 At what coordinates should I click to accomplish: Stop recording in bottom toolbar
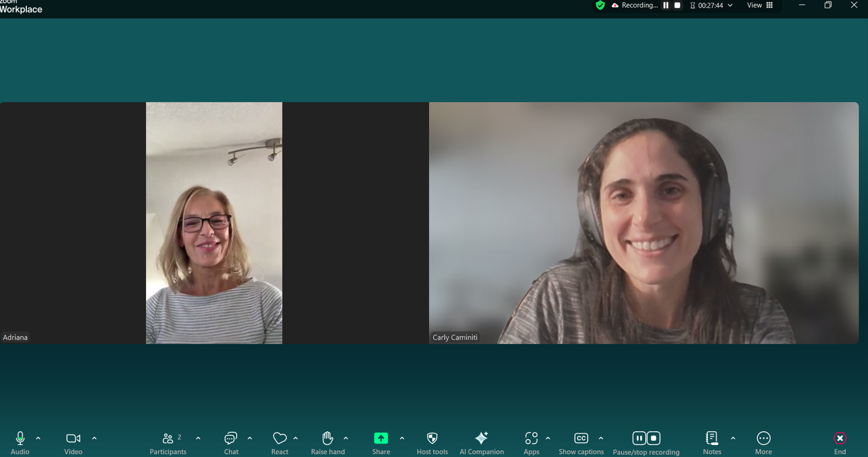click(x=653, y=438)
